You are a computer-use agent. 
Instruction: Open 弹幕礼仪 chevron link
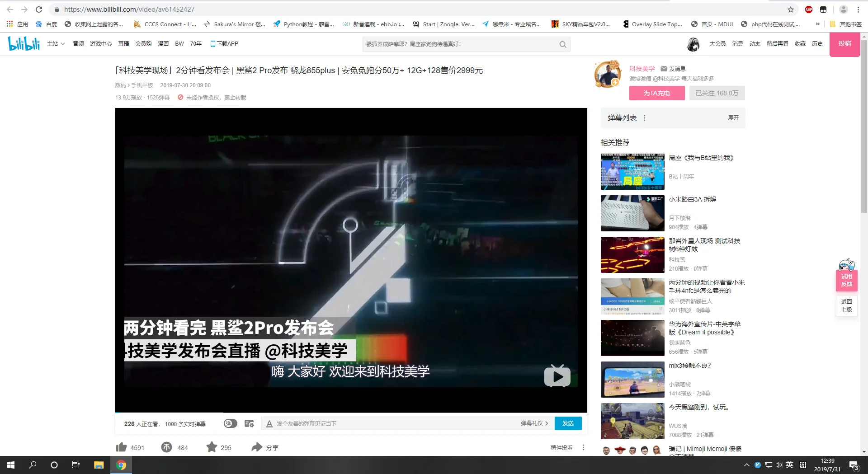click(534, 423)
